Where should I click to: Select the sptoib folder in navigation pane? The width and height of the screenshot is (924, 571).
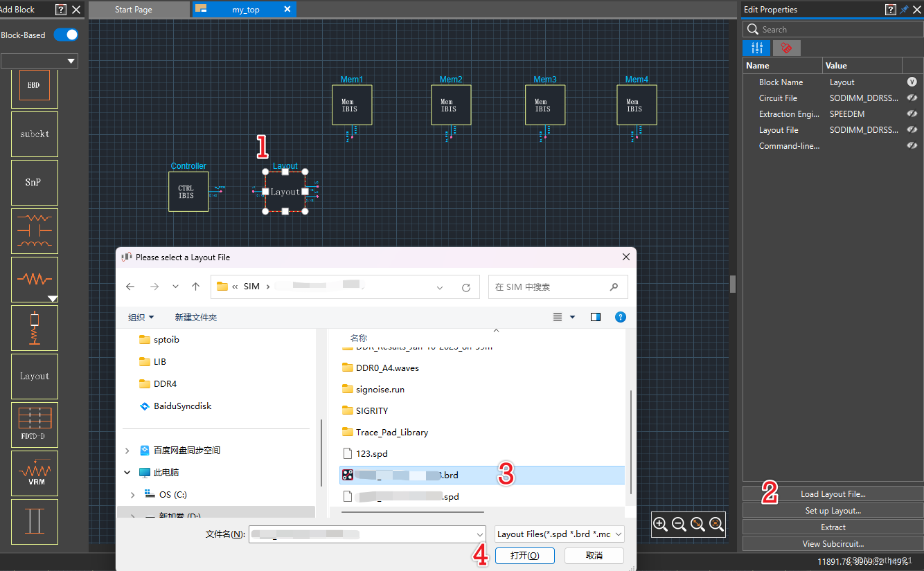point(159,339)
